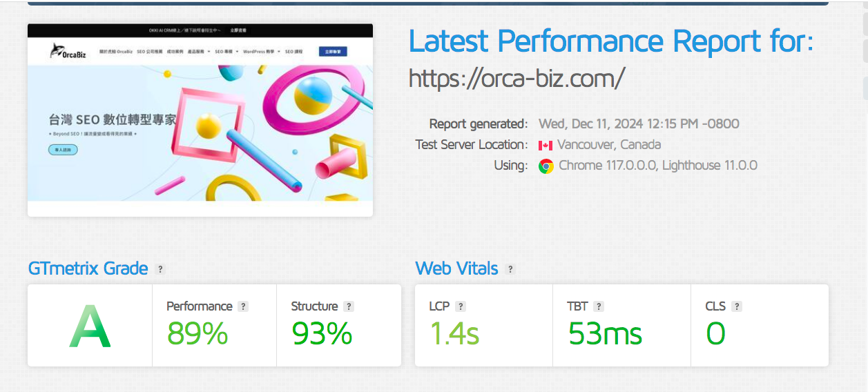Click the Latest Performance Report heading
868x392 pixels.
click(x=611, y=41)
